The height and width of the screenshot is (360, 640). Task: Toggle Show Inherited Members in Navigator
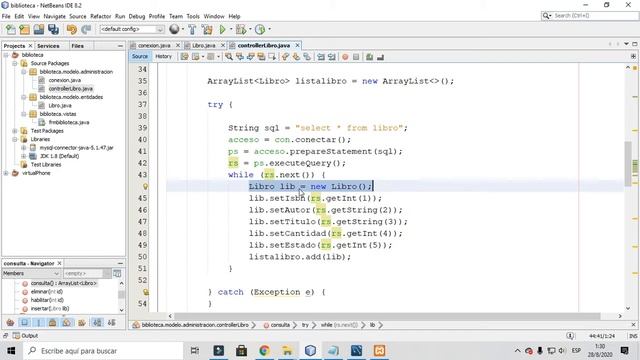(10, 323)
